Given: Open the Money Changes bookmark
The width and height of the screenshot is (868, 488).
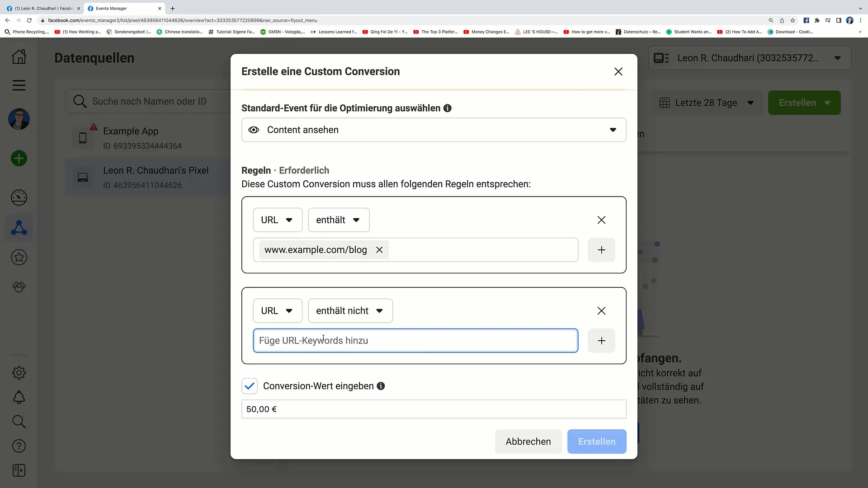Looking at the screenshot, I should 486,32.
